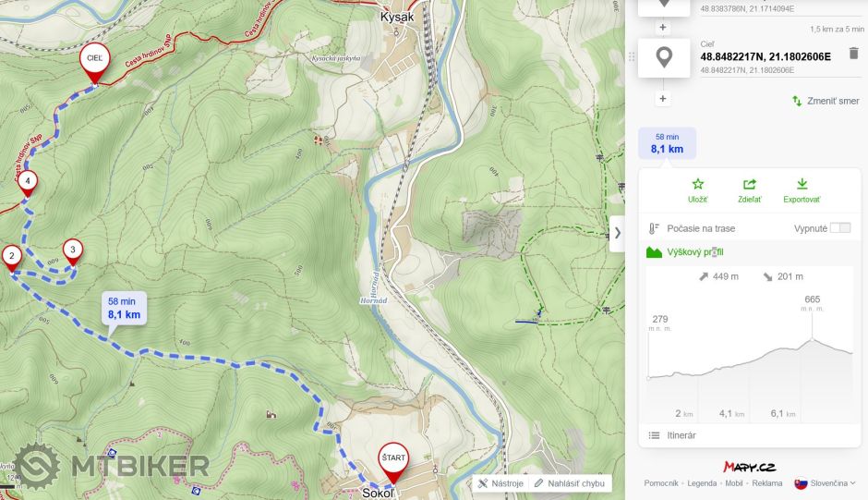
Task: Add a waypoint with plus below Cieľ
Action: (x=663, y=99)
